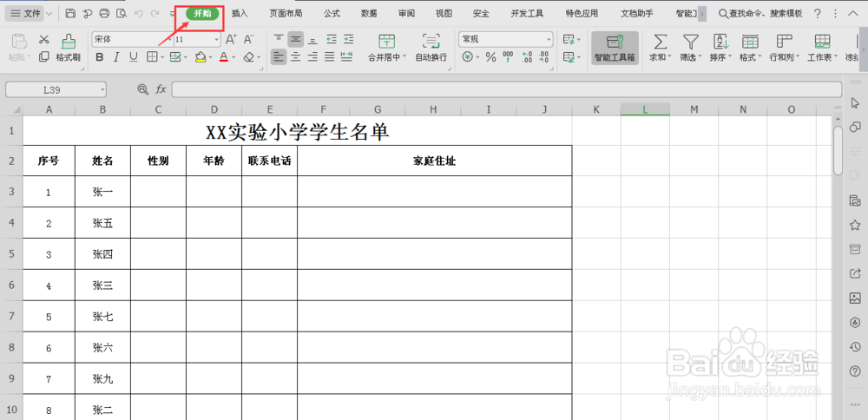868x420 pixels.
Task: Expand the 行和列 rows and columns dropdown
Action: (797, 57)
